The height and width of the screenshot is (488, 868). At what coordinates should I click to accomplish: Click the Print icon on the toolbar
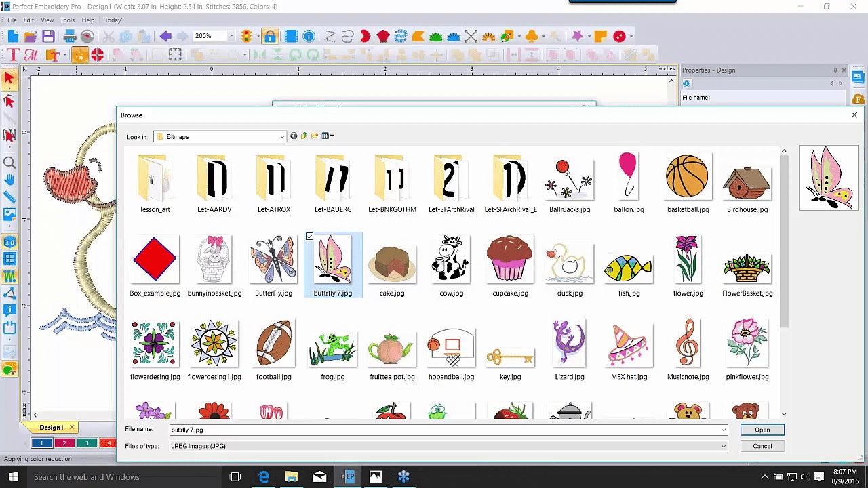coord(70,36)
